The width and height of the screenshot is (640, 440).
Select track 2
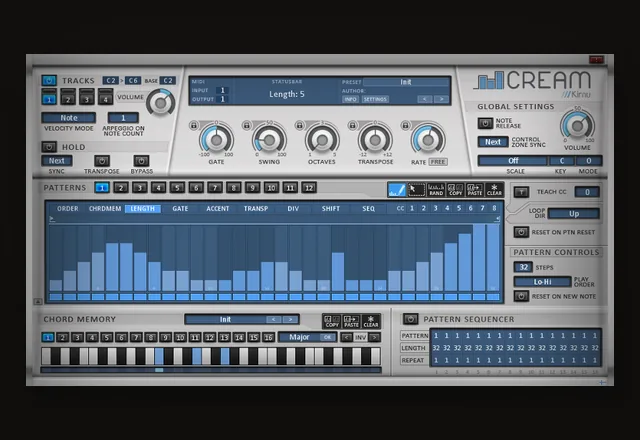pyautogui.click(x=68, y=99)
